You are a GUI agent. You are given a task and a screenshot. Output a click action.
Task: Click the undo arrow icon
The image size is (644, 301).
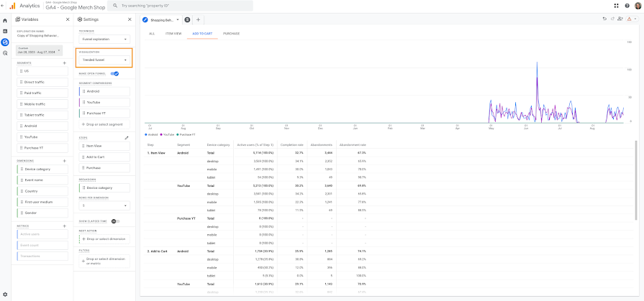604,19
